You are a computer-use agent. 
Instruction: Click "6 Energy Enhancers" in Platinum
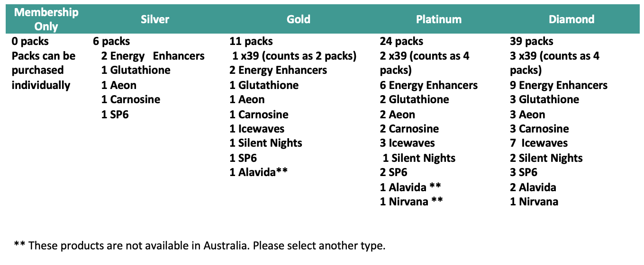click(428, 85)
